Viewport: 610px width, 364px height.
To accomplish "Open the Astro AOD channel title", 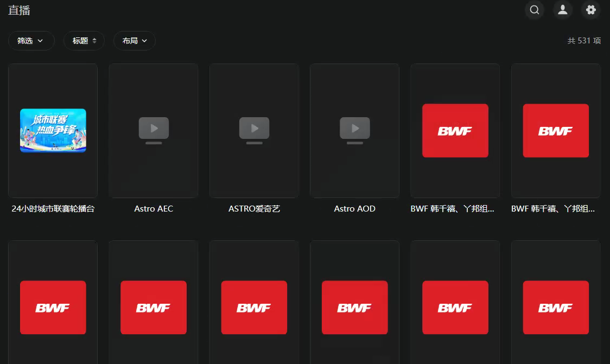I will (x=355, y=209).
